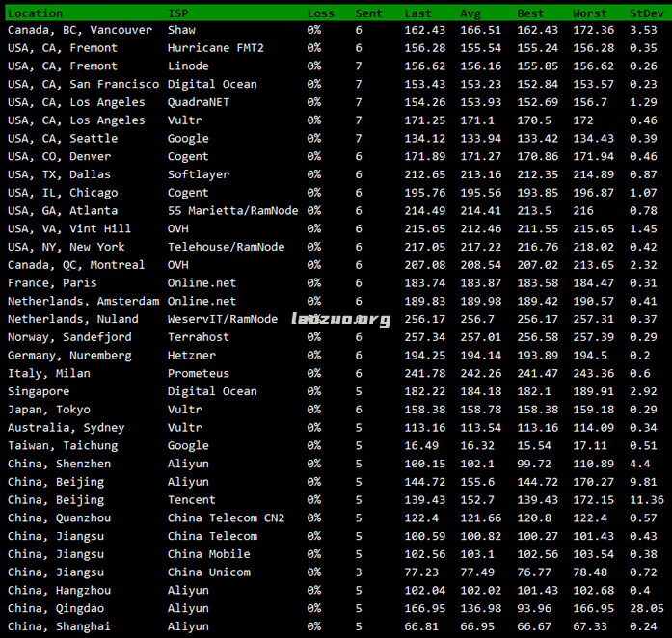672x638 pixels.
Task: Select USA, CO, Denver location
Action: 59,156
